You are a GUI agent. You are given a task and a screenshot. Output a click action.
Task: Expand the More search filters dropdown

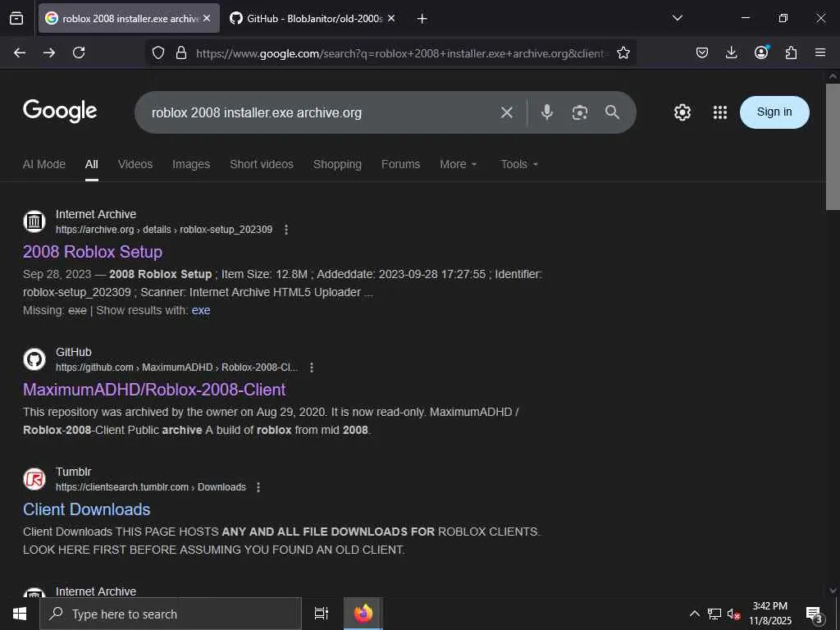point(458,164)
